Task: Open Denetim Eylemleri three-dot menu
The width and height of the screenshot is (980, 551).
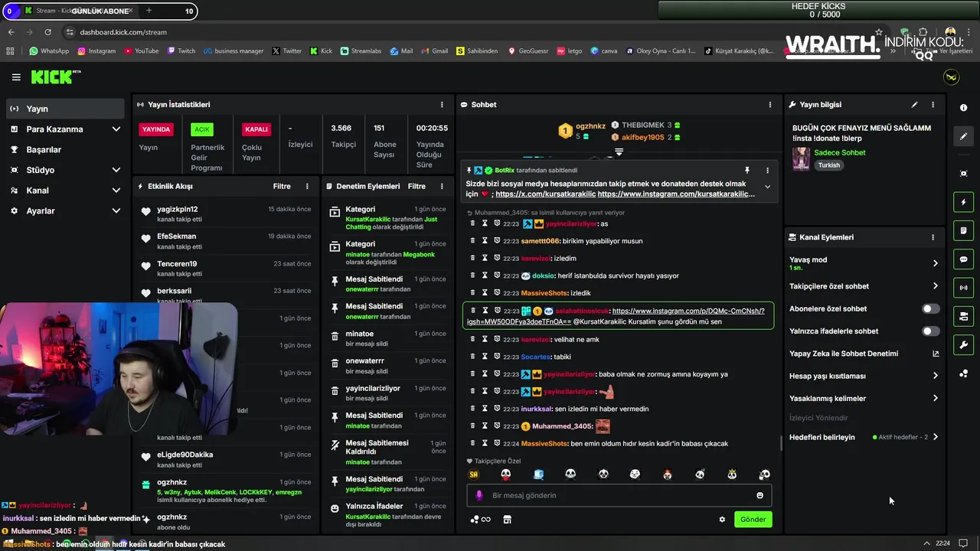Action: pos(442,186)
